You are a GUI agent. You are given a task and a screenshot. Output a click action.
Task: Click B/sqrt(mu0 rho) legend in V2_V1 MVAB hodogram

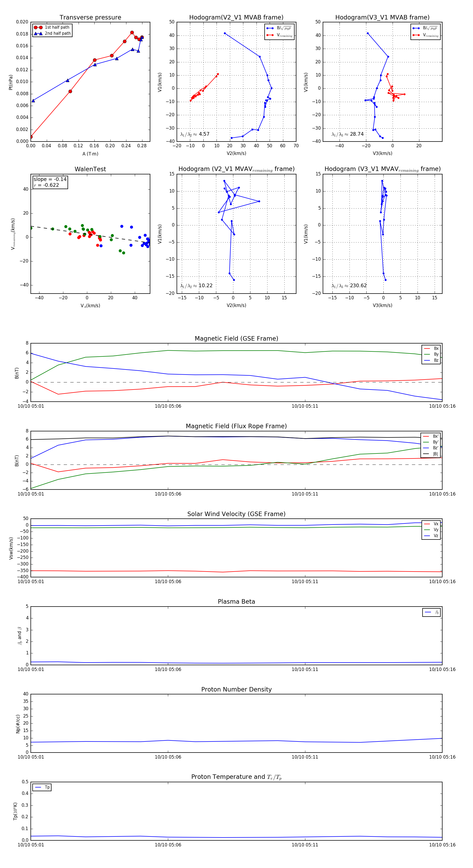(279, 28)
